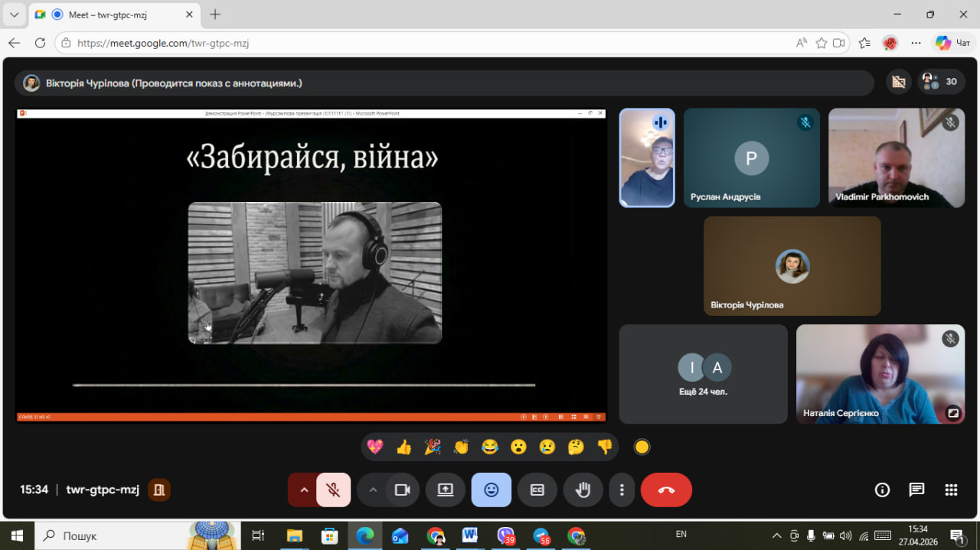This screenshot has width=980, height=550.
Task: Toggle the camera on or off
Action: pyautogui.click(x=402, y=490)
